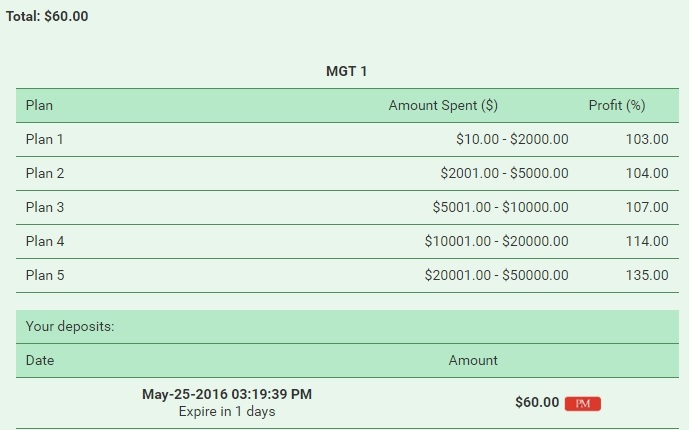
Task: Click the Expire in 1 days text
Action: 227,411
